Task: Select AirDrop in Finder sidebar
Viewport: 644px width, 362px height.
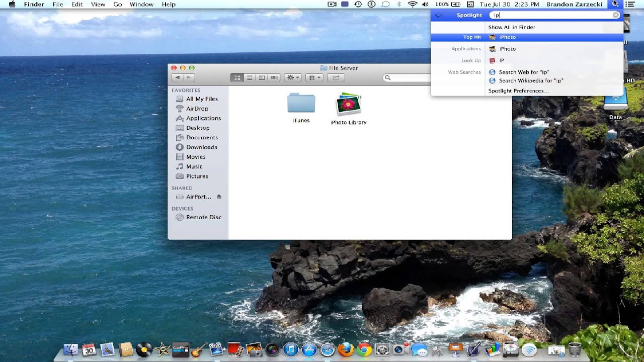Action: click(197, 109)
